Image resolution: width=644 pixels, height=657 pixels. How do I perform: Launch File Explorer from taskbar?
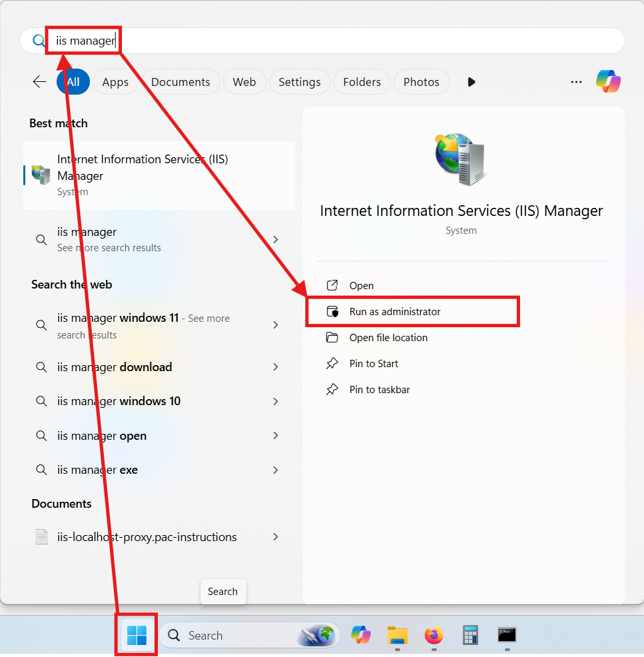[398, 636]
